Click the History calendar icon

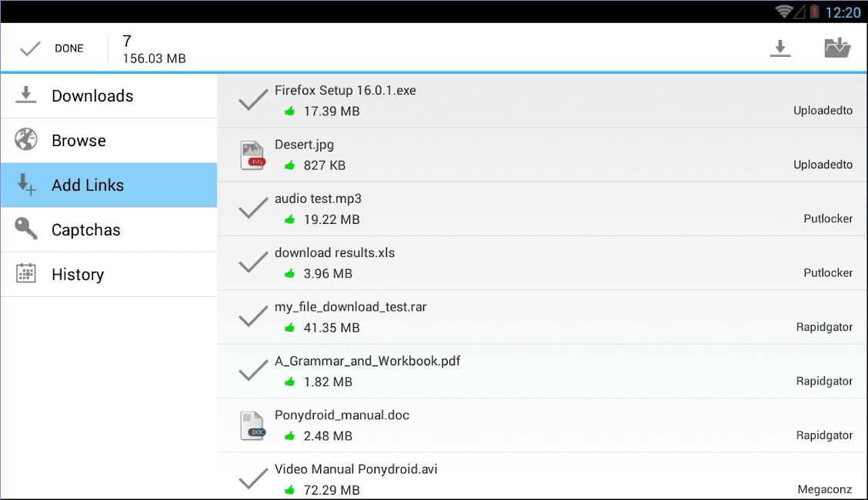click(26, 273)
